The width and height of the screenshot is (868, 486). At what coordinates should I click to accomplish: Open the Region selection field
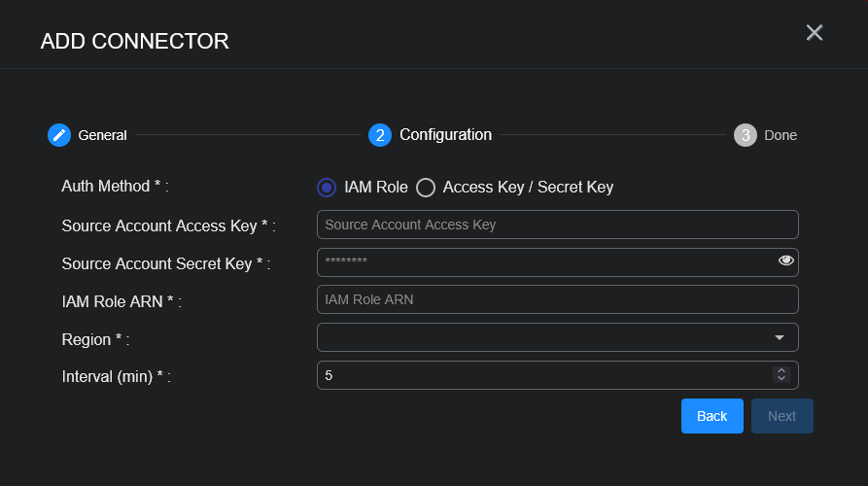[544, 337]
